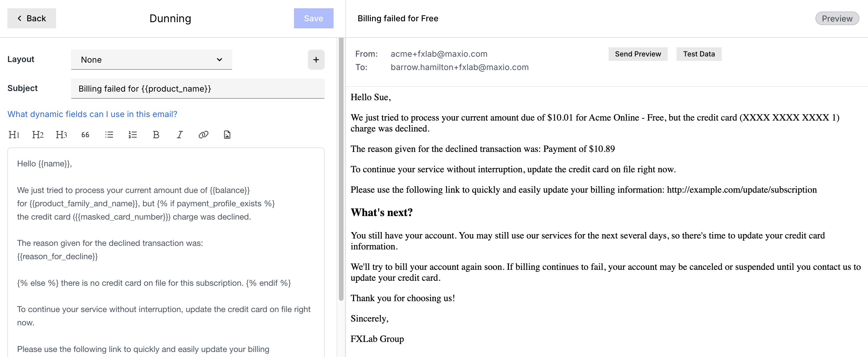868x357 pixels.
Task: Edit the Subject input field
Action: pos(197,89)
